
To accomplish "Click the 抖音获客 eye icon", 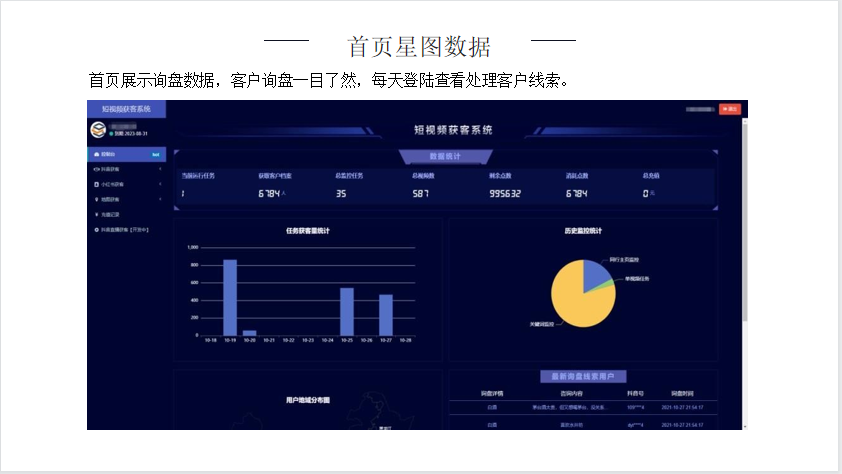I will [x=97, y=169].
